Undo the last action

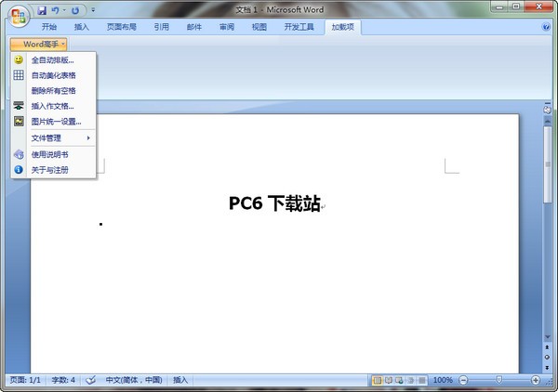point(55,10)
